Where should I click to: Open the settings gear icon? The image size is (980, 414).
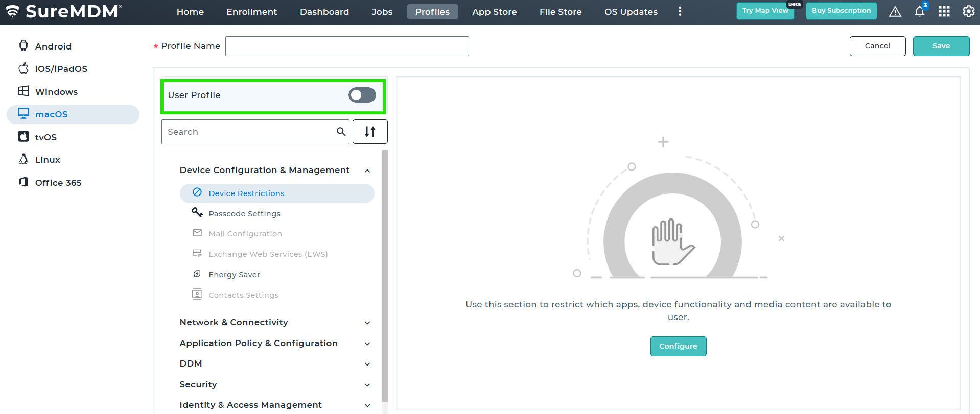pos(968,12)
